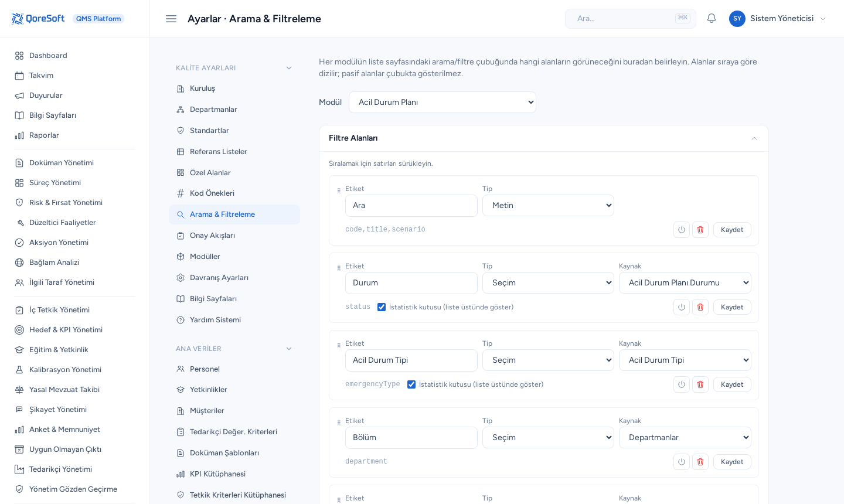
Task: Click the Kuruluş building icon
Action: [x=181, y=88]
